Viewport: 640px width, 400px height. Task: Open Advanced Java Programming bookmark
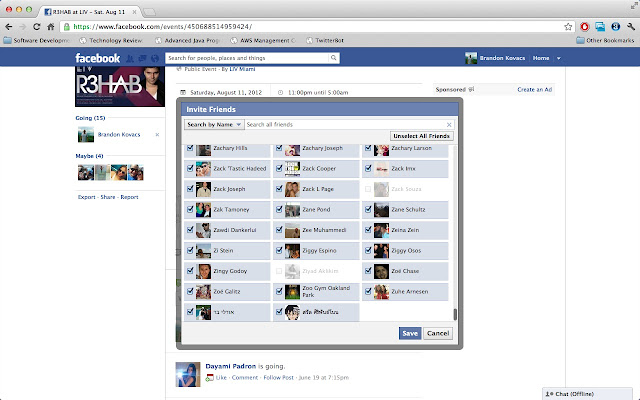tap(188, 40)
